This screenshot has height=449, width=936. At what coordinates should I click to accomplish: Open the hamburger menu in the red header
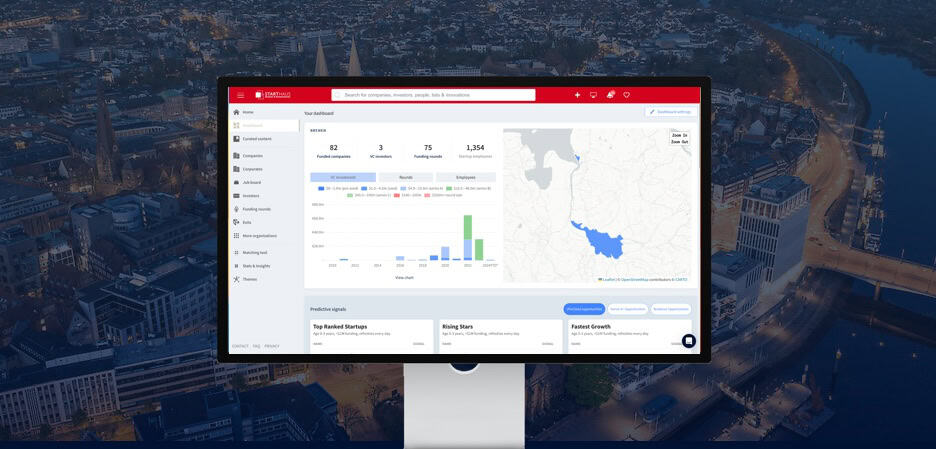(x=241, y=95)
